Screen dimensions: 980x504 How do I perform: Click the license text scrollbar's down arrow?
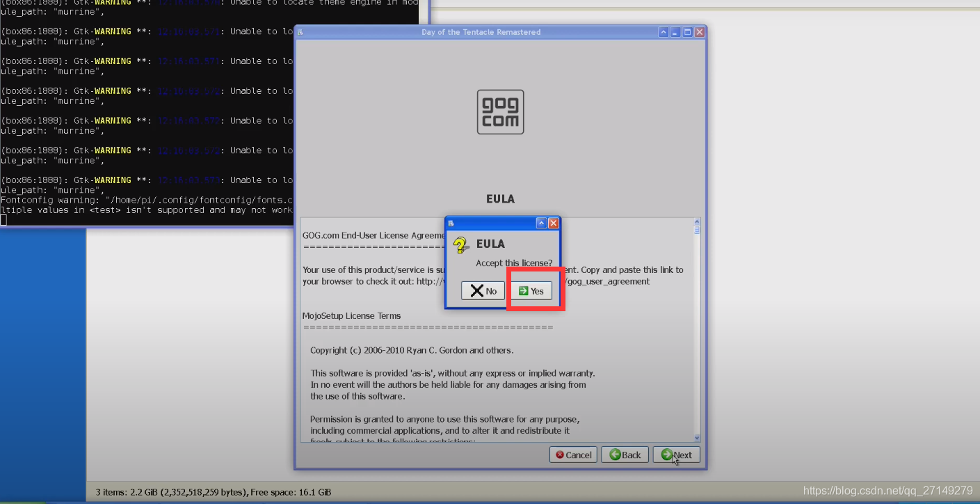pyautogui.click(x=698, y=438)
